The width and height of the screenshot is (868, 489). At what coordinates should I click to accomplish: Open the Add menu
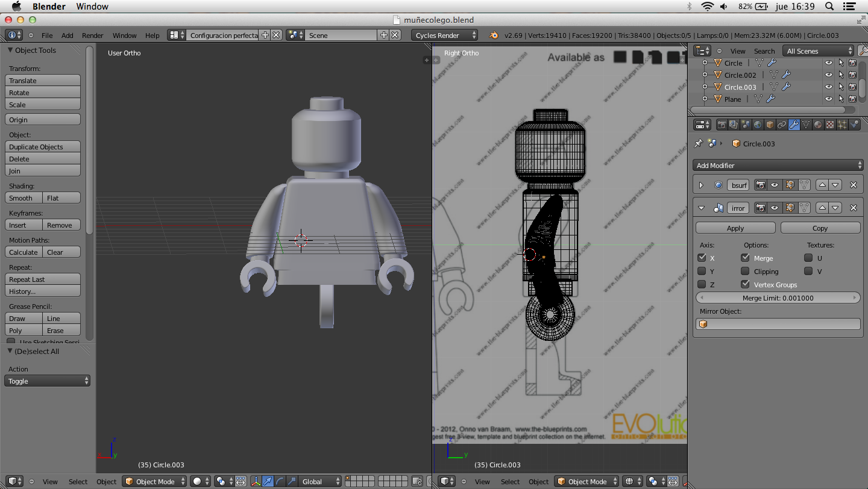click(x=68, y=36)
